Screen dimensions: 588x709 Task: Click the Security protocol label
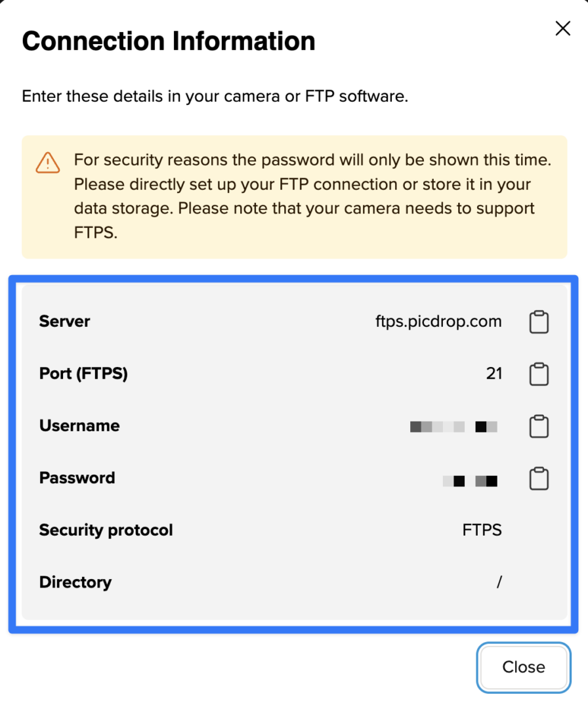(x=106, y=530)
